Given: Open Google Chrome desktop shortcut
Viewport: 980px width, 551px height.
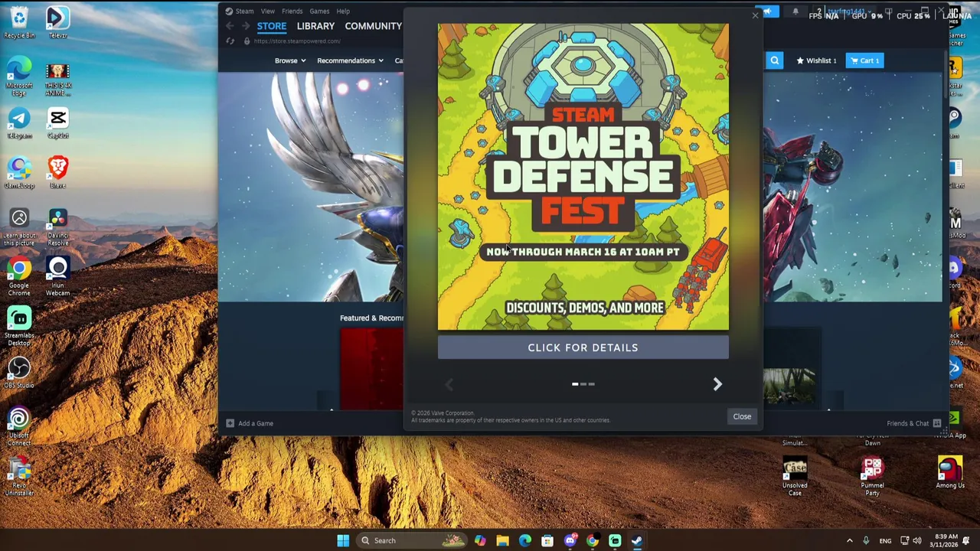Looking at the screenshot, I should tap(19, 278).
